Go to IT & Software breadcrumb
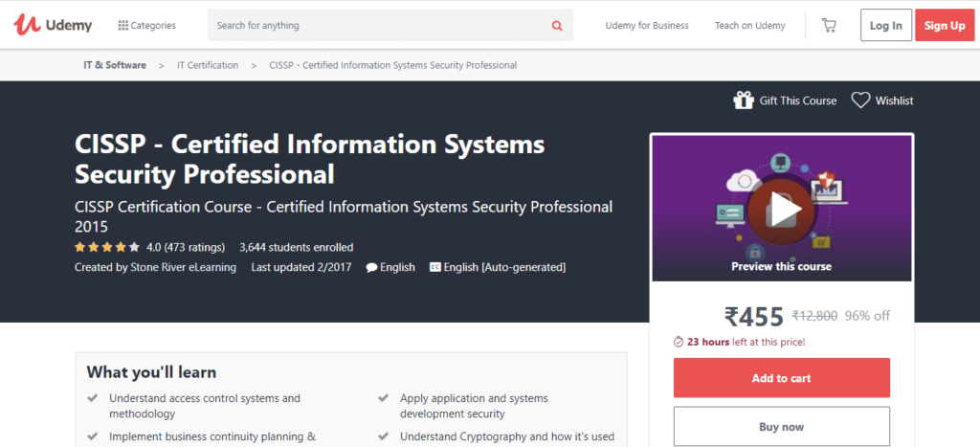This screenshot has height=447, width=980. pyautogui.click(x=115, y=65)
